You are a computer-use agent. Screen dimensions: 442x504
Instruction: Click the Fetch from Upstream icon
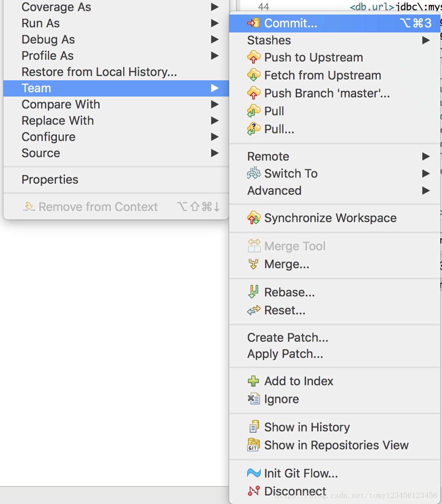(x=253, y=75)
